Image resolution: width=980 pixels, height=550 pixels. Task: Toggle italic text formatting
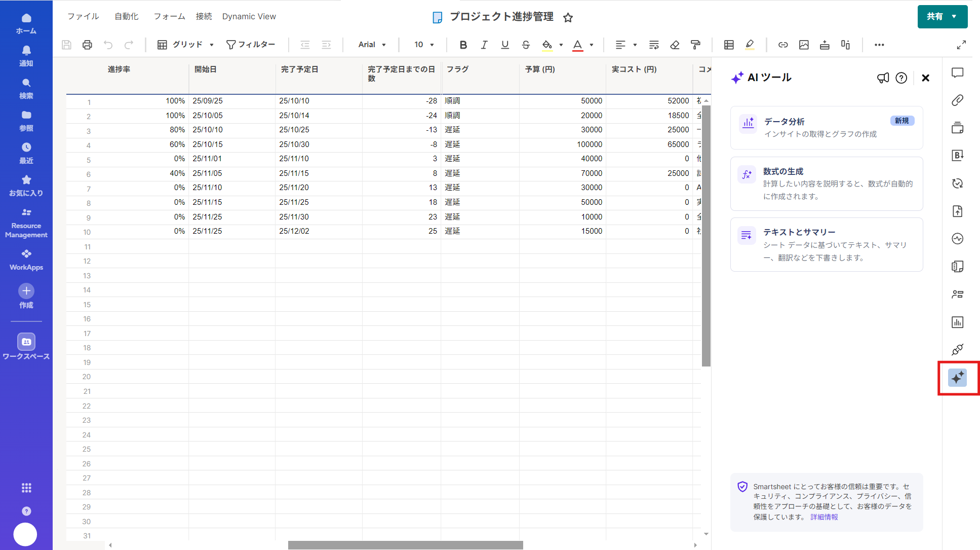pyautogui.click(x=484, y=45)
